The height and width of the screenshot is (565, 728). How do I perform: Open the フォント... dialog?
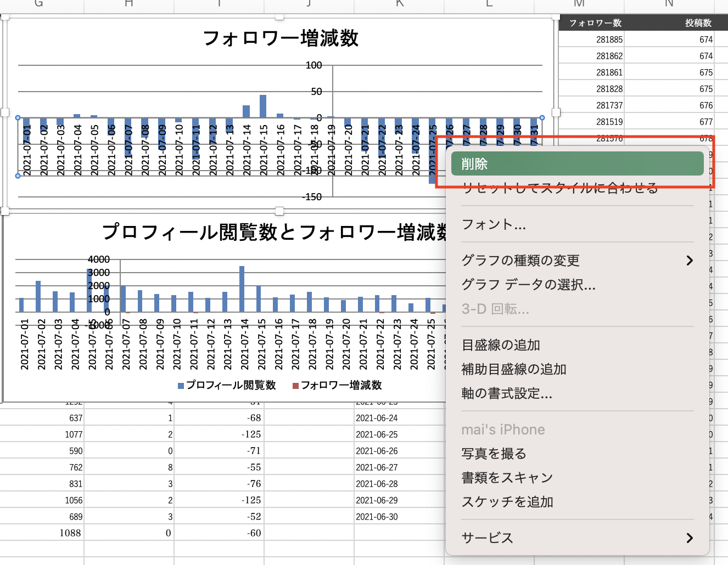(x=494, y=224)
